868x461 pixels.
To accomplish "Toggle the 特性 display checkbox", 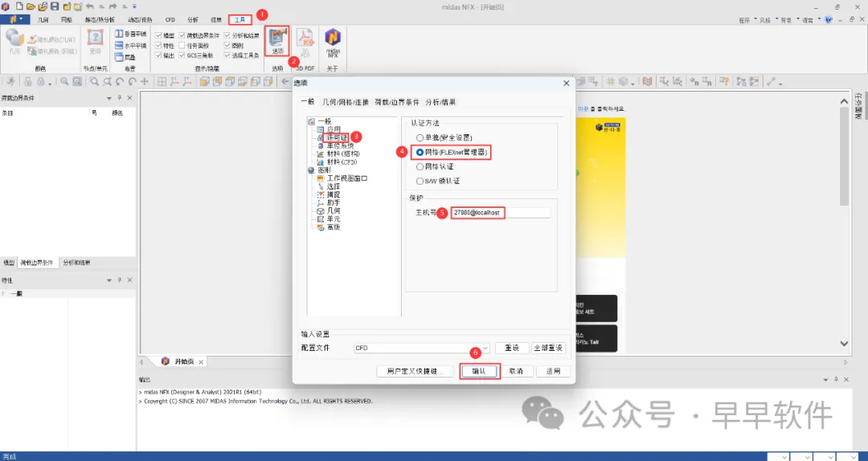I will [158, 46].
